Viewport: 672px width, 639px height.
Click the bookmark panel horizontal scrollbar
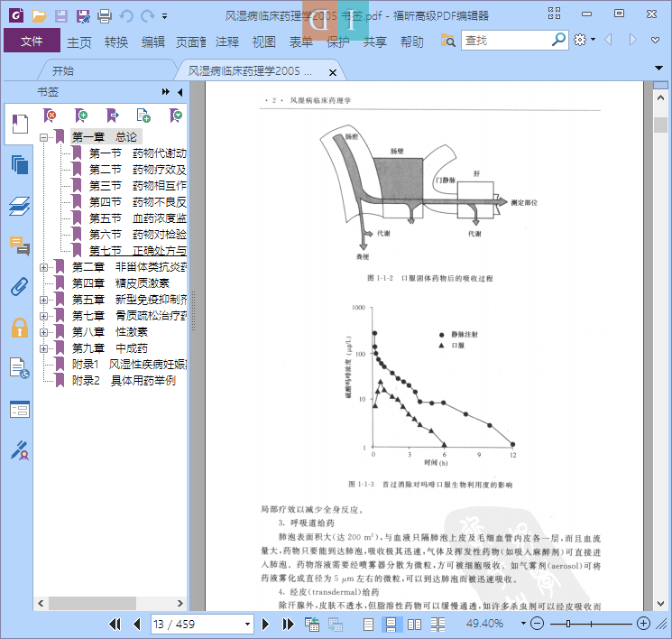pos(92,604)
